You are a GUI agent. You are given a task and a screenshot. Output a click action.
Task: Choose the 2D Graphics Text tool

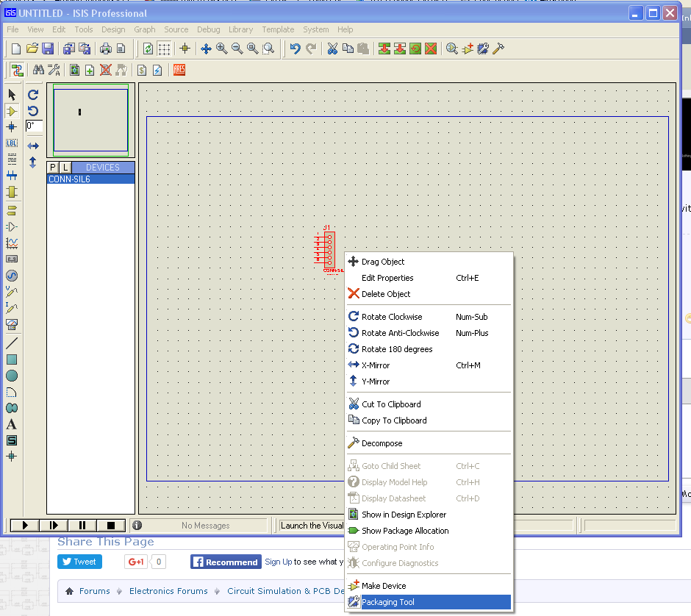pos(12,424)
